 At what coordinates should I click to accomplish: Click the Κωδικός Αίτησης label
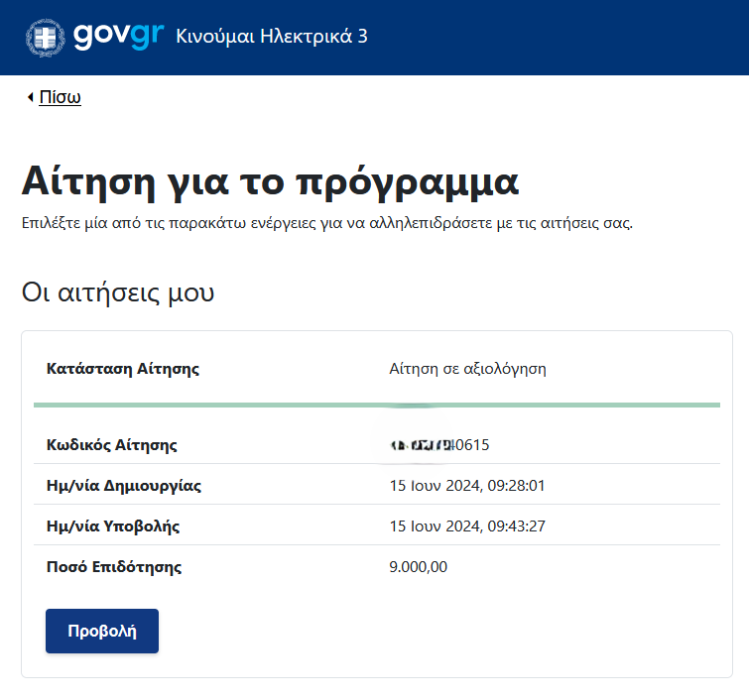tap(112, 444)
